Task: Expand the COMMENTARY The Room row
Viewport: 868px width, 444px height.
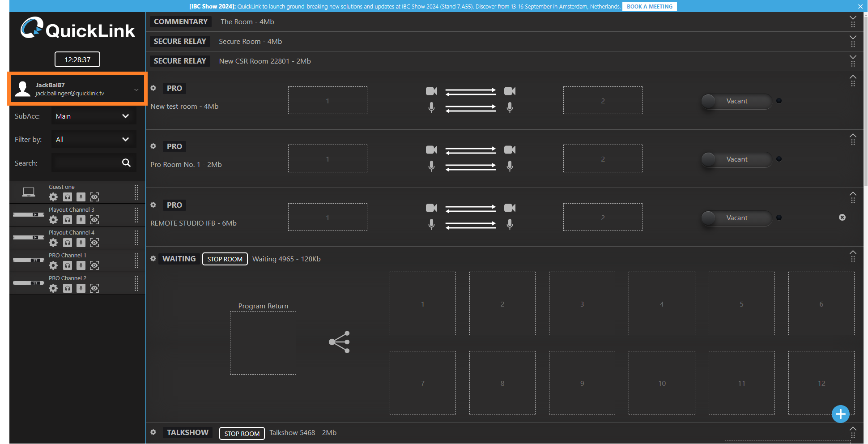Action: [x=853, y=18]
